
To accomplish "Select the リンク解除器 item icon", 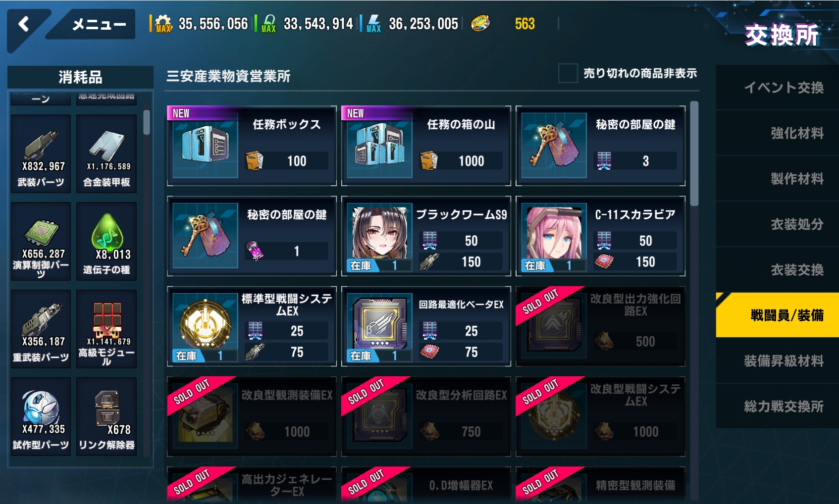I will tap(106, 407).
